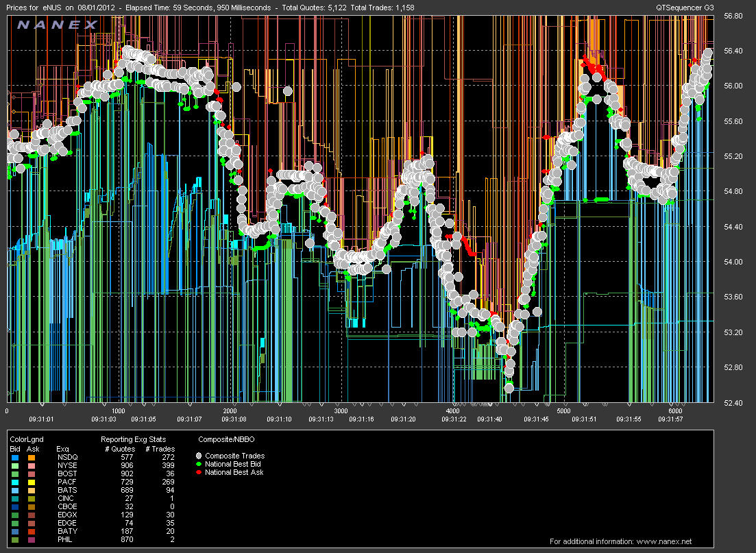Viewport: 756px width, 553px height.
Task: Click the 'Composite Trades' legend label
Action: click(235, 456)
